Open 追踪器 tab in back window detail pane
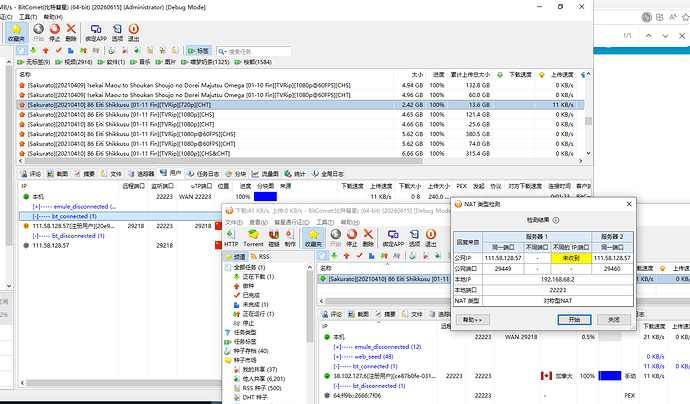The width and height of the screenshot is (690, 404). tap(141, 174)
